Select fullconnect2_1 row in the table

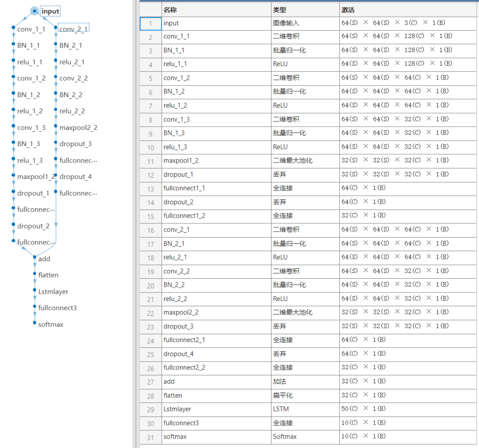pos(308,340)
